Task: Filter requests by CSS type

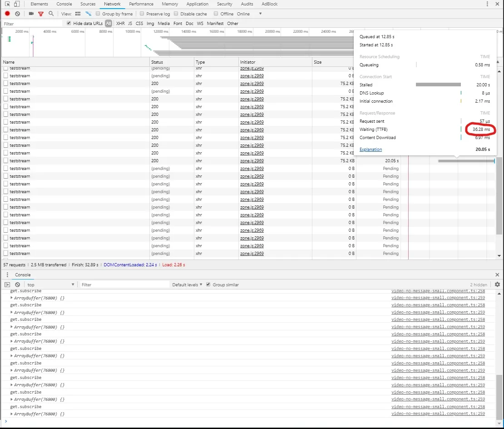Action: tap(139, 24)
